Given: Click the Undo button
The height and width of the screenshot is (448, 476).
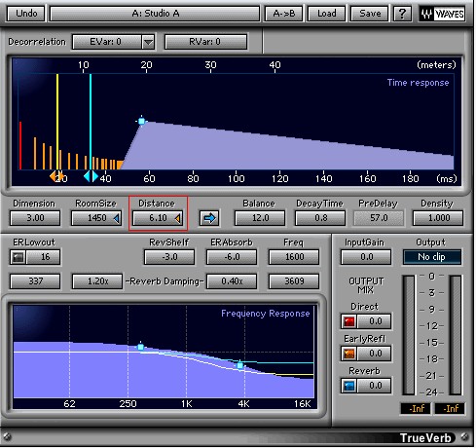Looking at the screenshot, I should coord(26,14).
